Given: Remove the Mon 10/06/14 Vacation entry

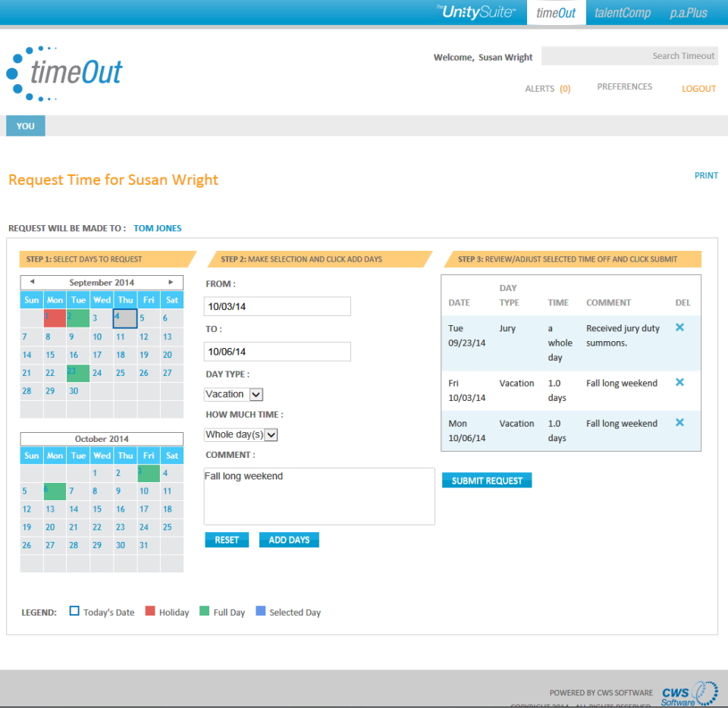Looking at the screenshot, I should [679, 423].
